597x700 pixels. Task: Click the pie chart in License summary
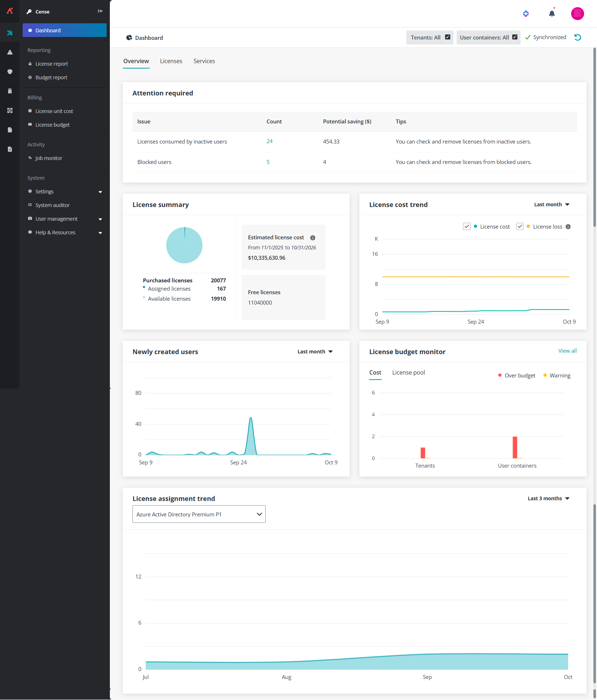pos(184,245)
